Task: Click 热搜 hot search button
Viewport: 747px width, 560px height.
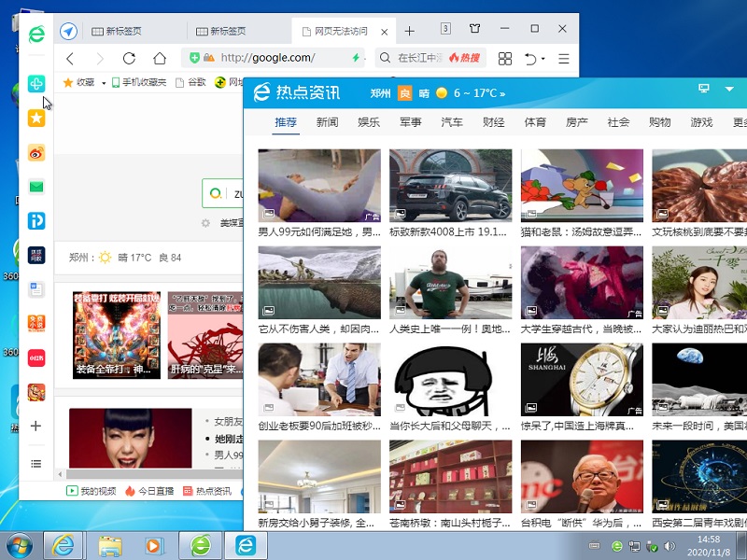Action: click(x=464, y=58)
